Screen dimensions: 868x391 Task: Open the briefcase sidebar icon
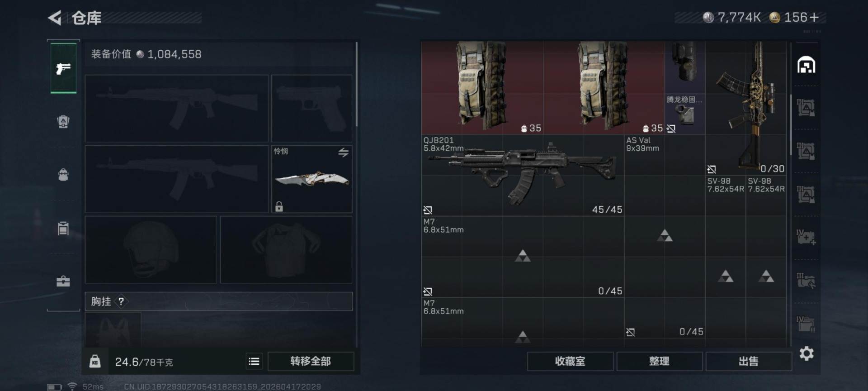[63, 281]
